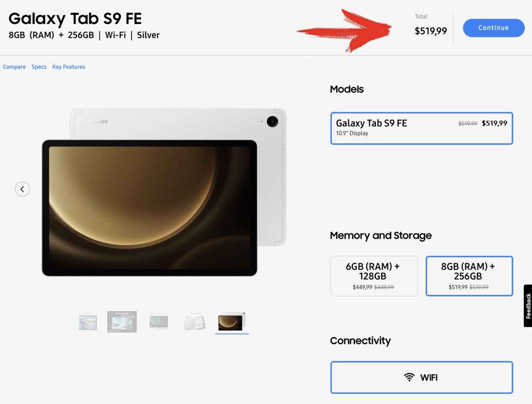Open the Compare link
Screen dimensions: 532x404
pyautogui.click(x=14, y=67)
